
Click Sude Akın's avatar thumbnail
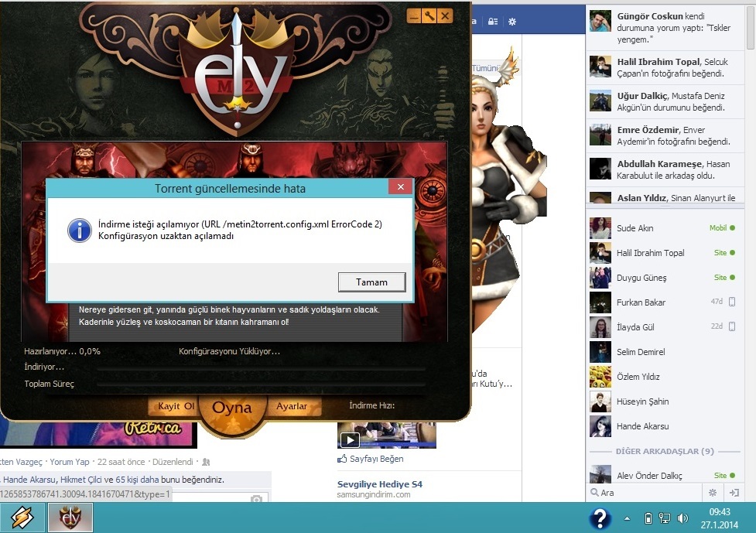click(x=600, y=228)
